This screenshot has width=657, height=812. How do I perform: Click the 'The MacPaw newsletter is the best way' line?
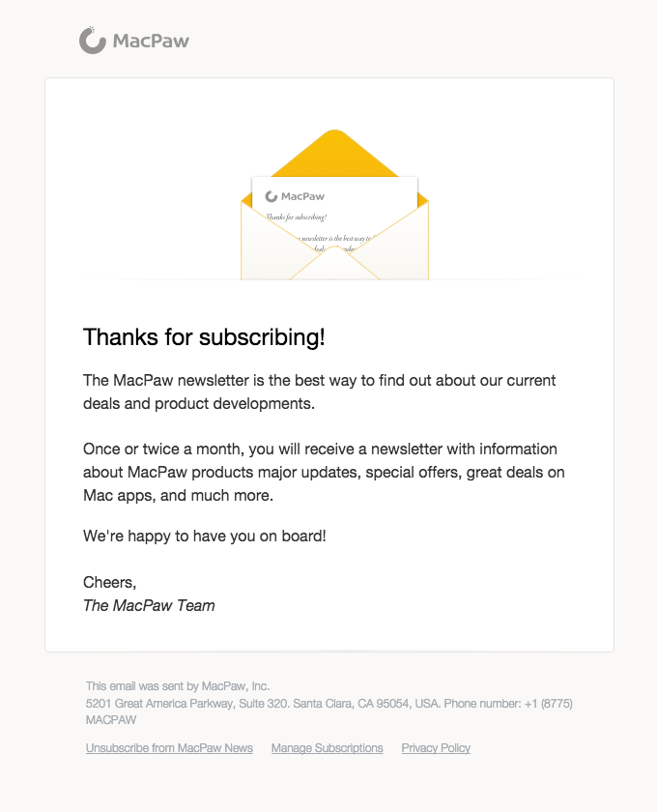click(x=319, y=380)
